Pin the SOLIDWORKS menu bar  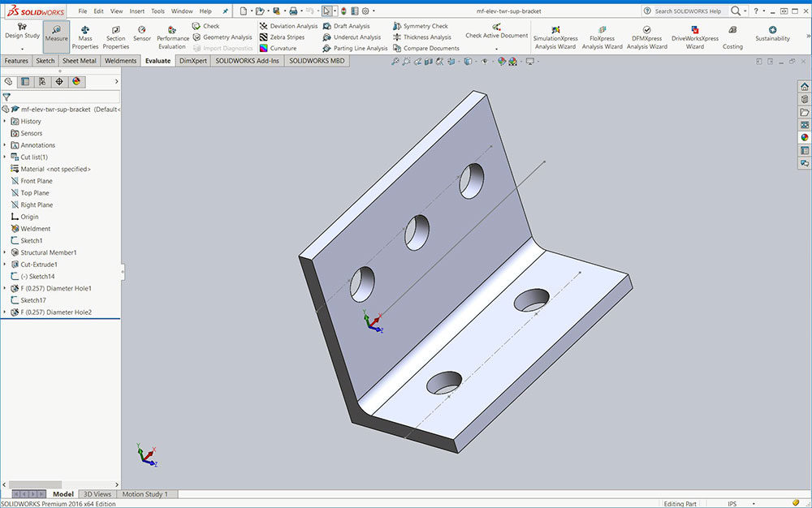point(225,11)
